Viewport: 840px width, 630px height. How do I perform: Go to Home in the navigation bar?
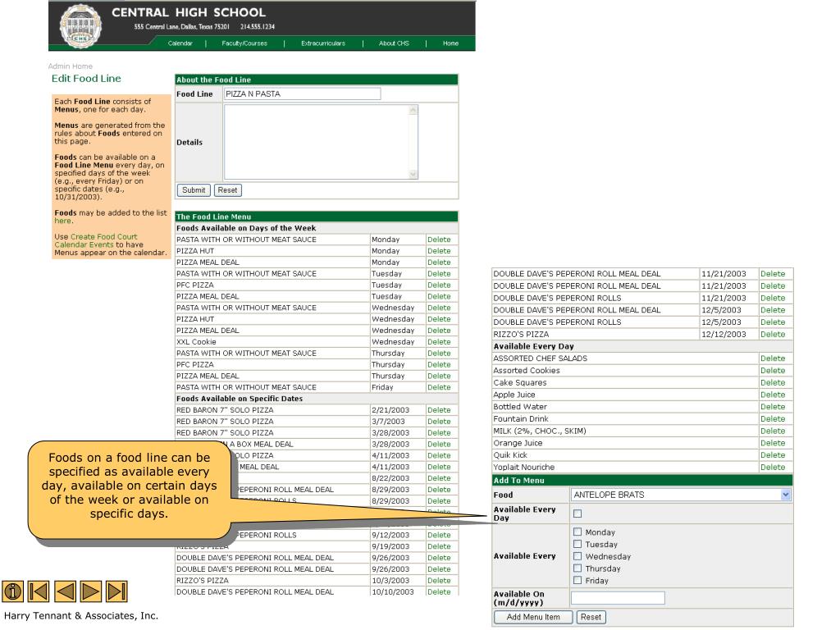(450, 43)
